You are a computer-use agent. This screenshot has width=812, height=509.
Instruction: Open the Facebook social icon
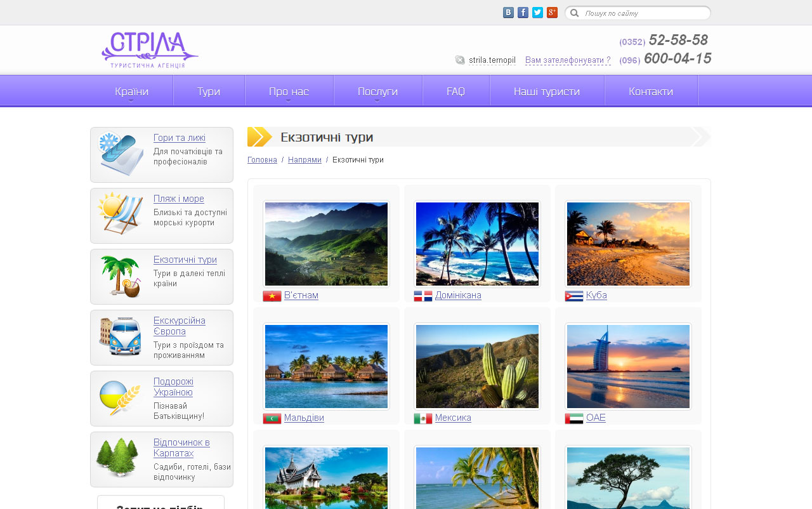coord(523,13)
